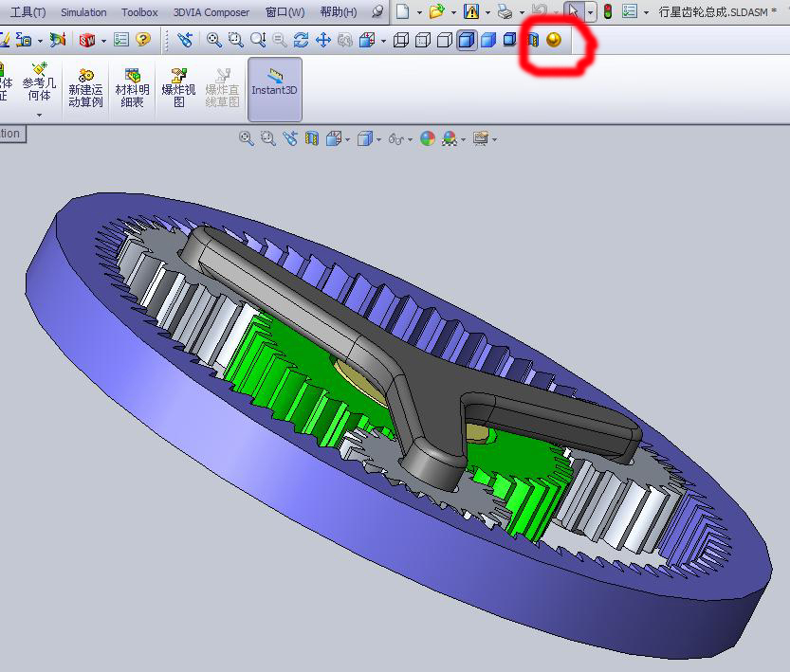Expand View Orientation dropdown in upper toolbar

(383, 41)
